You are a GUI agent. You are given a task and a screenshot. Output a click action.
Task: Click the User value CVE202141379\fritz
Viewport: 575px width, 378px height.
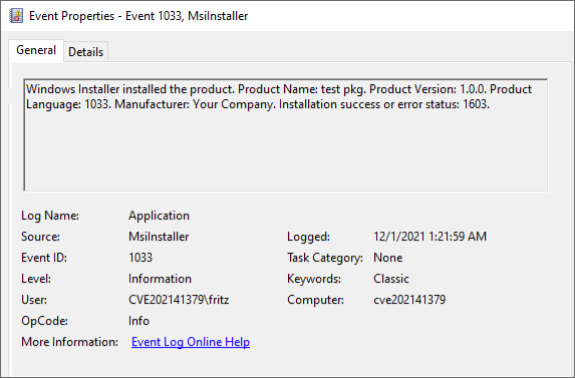(x=179, y=300)
